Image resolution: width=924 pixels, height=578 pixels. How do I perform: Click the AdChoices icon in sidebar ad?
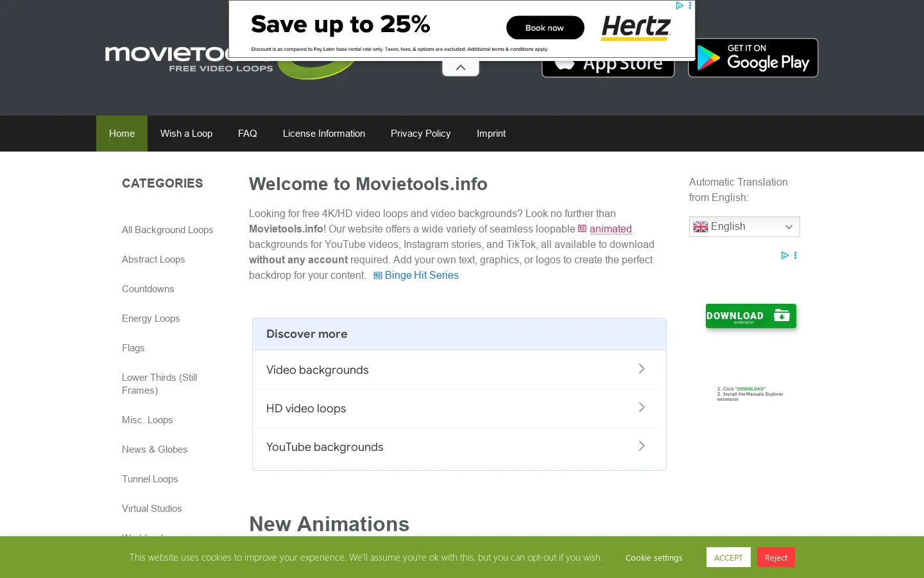[x=784, y=255]
